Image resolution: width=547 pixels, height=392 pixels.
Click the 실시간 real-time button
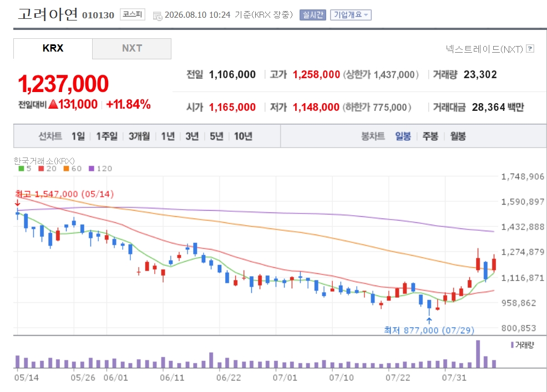(312, 15)
